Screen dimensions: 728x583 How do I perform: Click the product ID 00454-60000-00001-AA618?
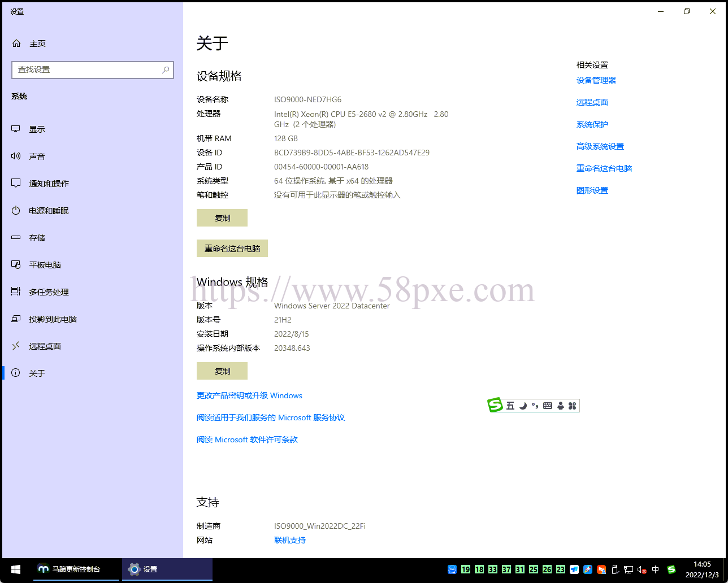pos(321,167)
